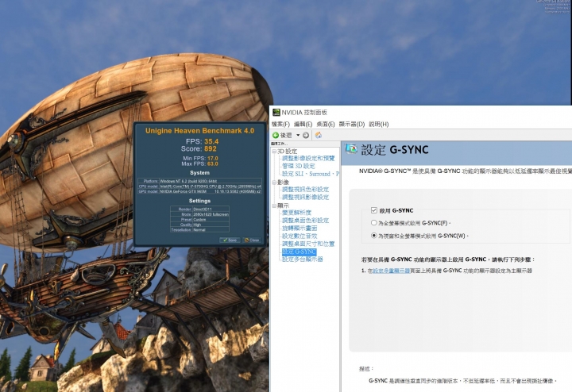Click the green Back arrow icon
Image resolution: width=572 pixels, height=392 pixels.
[x=276, y=135]
